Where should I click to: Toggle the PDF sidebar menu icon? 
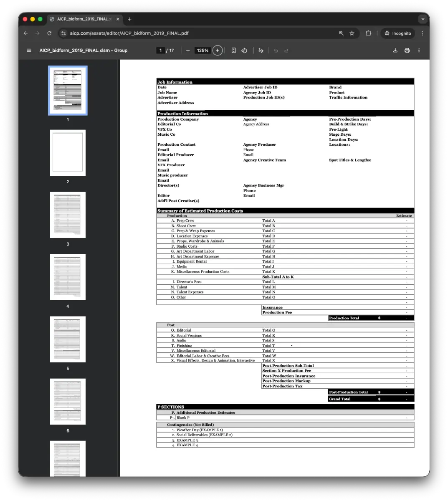(29, 51)
